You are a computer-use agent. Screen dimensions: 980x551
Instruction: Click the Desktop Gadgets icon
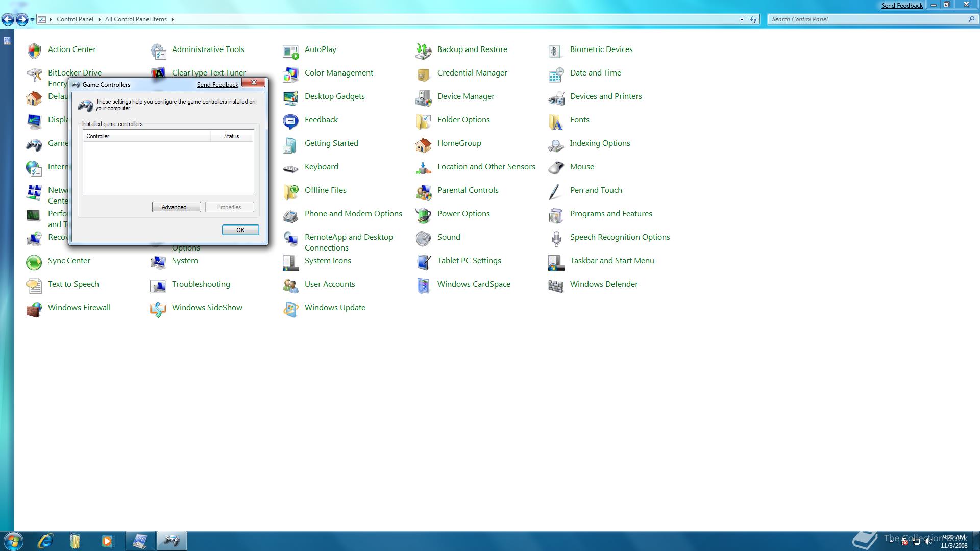(291, 98)
